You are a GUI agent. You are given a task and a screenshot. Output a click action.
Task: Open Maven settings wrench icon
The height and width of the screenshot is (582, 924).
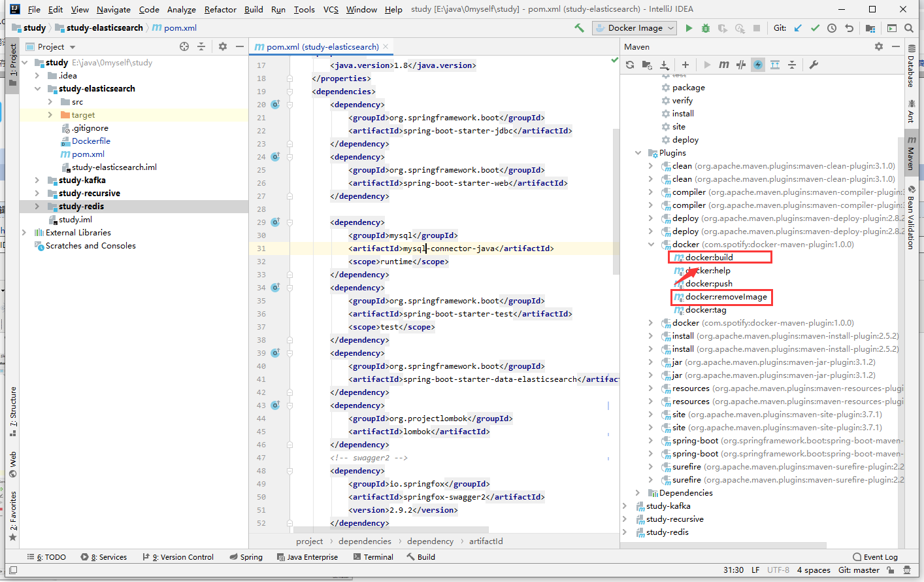pyautogui.click(x=814, y=65)
